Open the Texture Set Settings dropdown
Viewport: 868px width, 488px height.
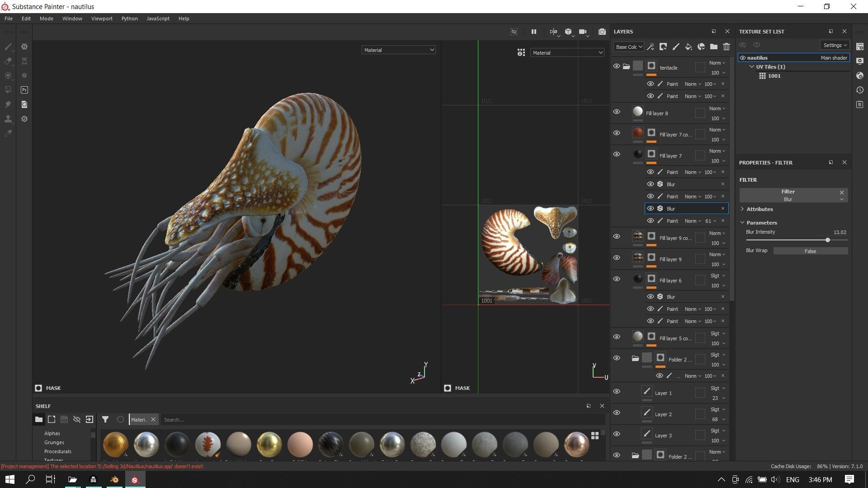[835, 45]
